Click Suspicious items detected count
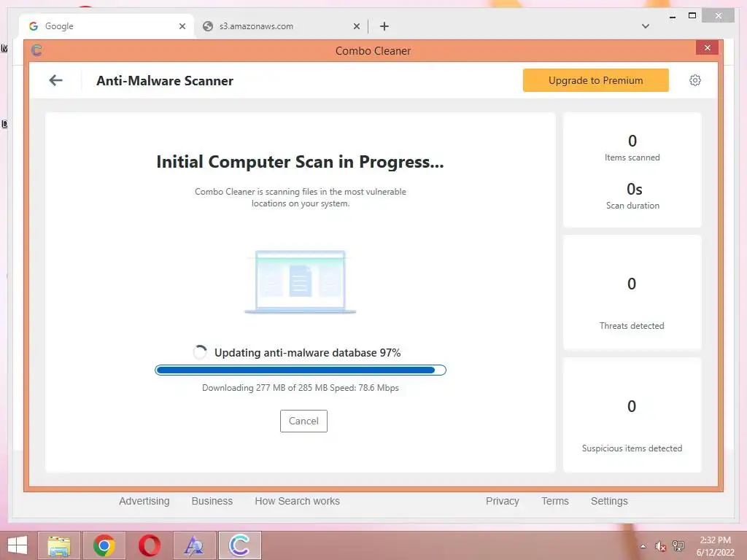The height and width of the screenshot is (560, 747). (x=632, y=406)
